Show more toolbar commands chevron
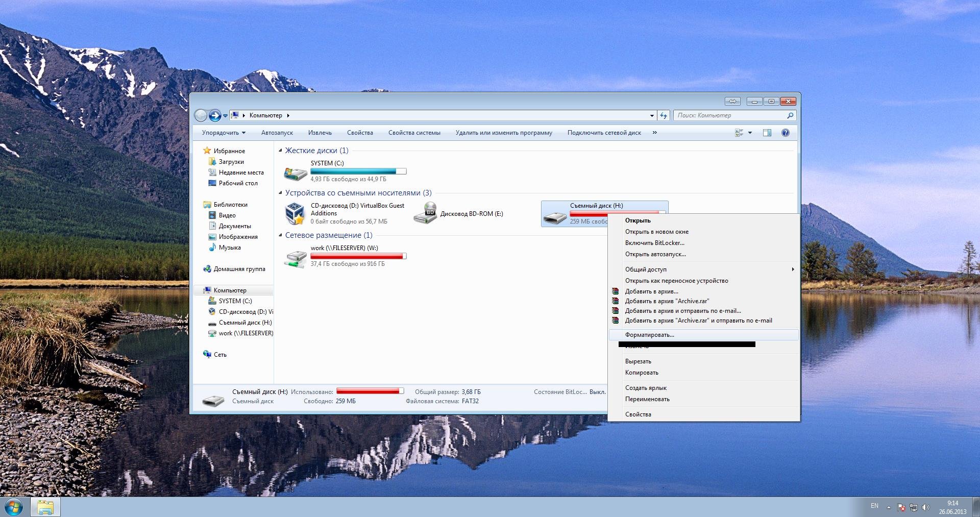980x517 pixels. coord(655,133)
